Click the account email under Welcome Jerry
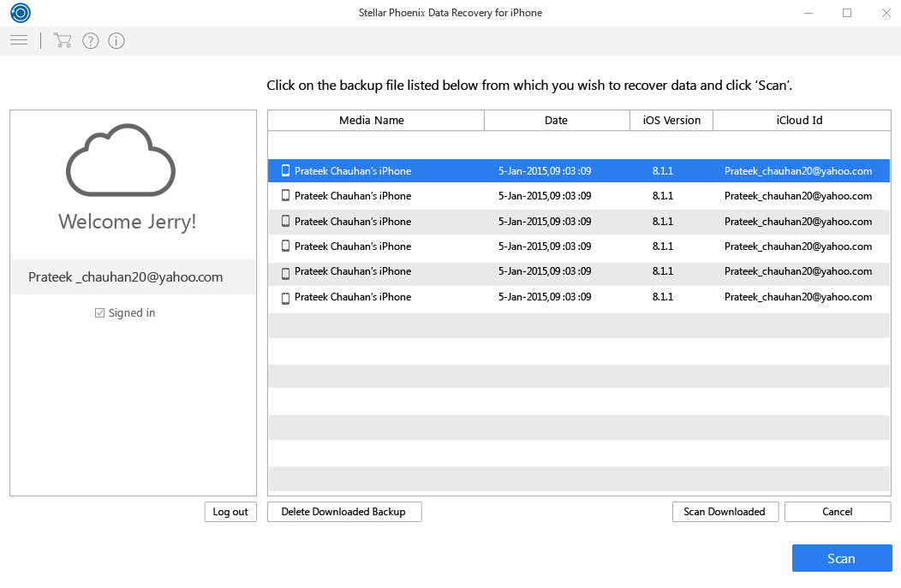 coord(126,277)
